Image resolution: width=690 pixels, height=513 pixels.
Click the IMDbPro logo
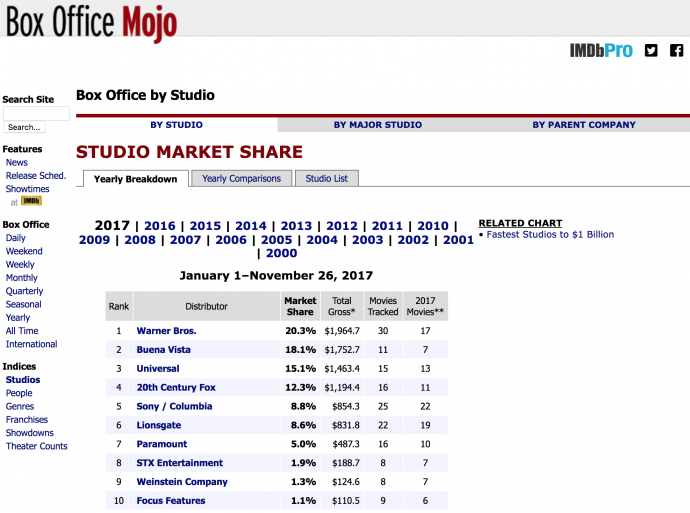[x=601, y=50]
